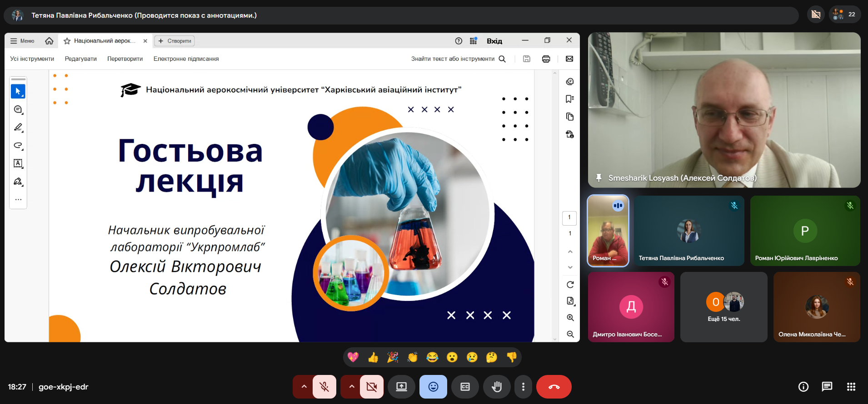Screen dimensions: 868x404
Task: Click the red leave call button
Action: [x=554, y=387]
